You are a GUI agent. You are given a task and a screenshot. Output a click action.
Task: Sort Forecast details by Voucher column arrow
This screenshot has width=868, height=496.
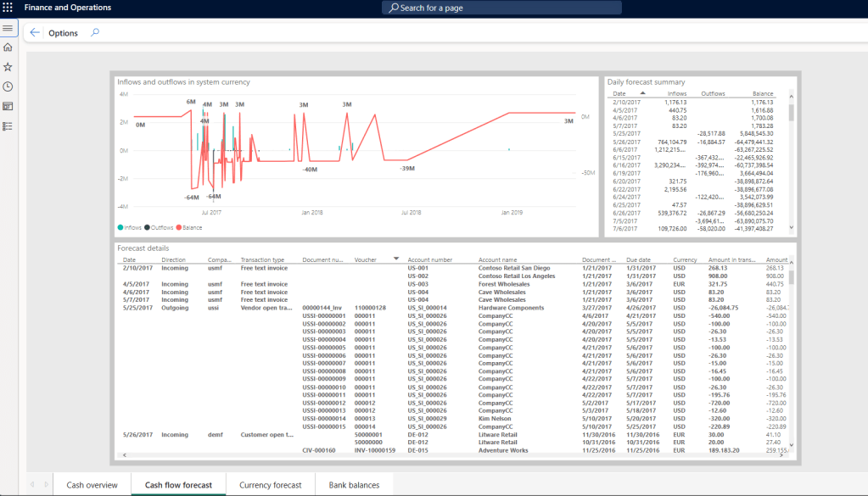click(x=395, y=259)
